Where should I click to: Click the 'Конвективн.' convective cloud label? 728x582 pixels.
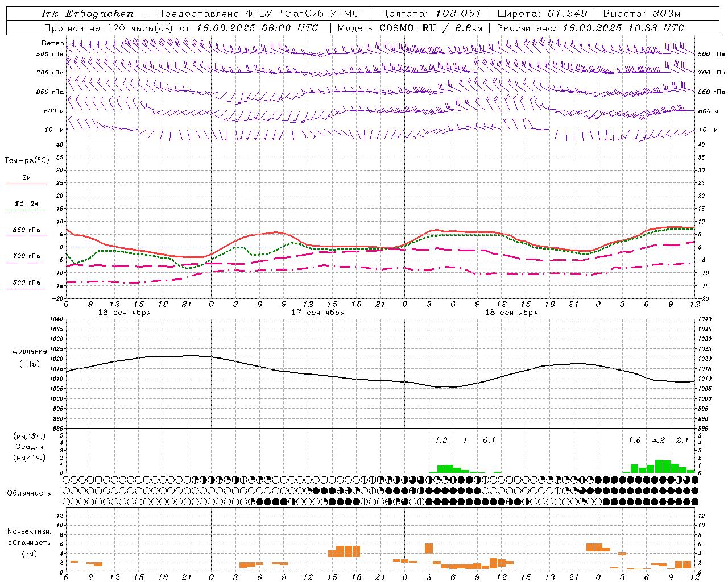click(x=29, y=531)
